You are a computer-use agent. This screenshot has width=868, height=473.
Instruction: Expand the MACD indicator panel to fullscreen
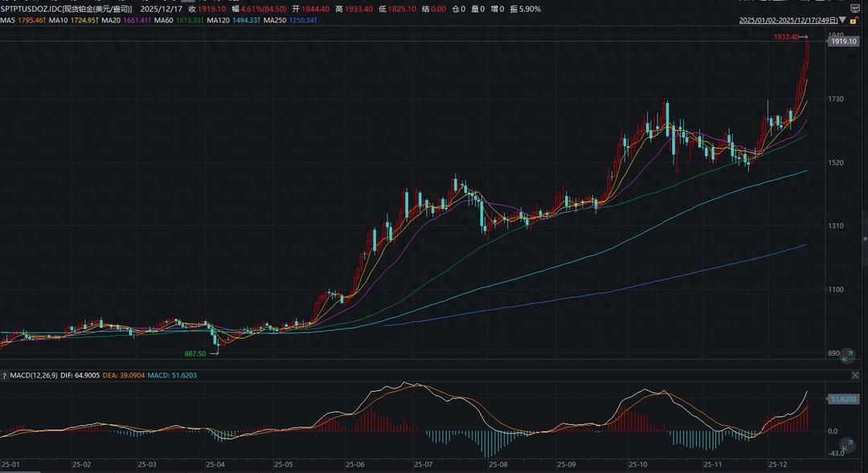(x=845, y=443)
